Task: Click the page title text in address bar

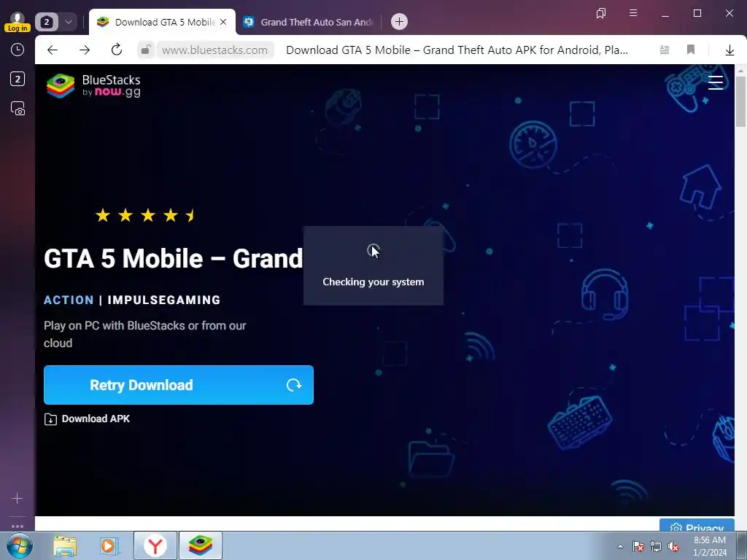Action: pos(457,50)
